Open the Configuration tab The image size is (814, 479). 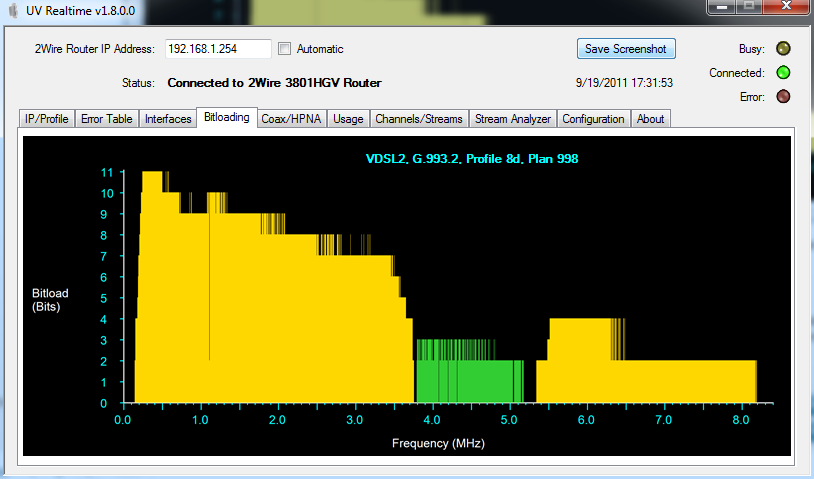coord(593,119)
